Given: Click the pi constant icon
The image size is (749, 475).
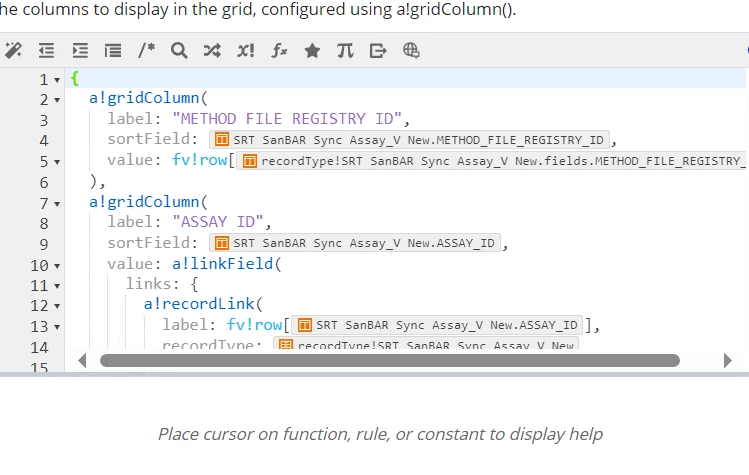Looking at the screenshot, I should pos(345,50).
